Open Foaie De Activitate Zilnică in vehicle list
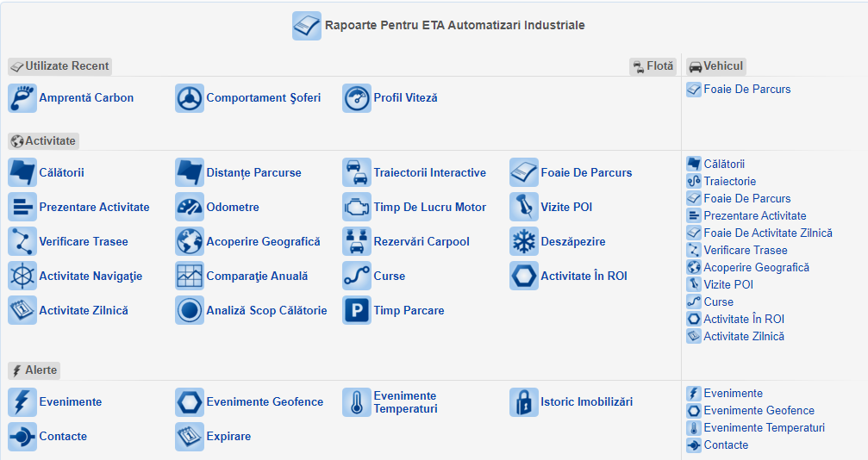Viewport: 868px width, 460px height. tap(767, 233)
